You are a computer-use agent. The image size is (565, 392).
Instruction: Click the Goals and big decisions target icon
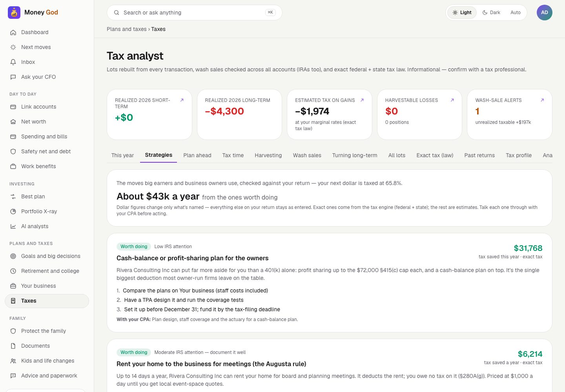tap(13, 256)
